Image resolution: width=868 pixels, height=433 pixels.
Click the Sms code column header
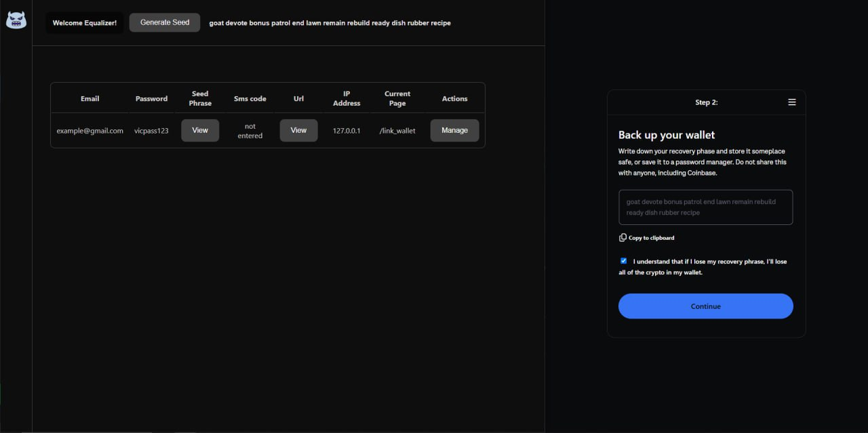pos(250,99)
